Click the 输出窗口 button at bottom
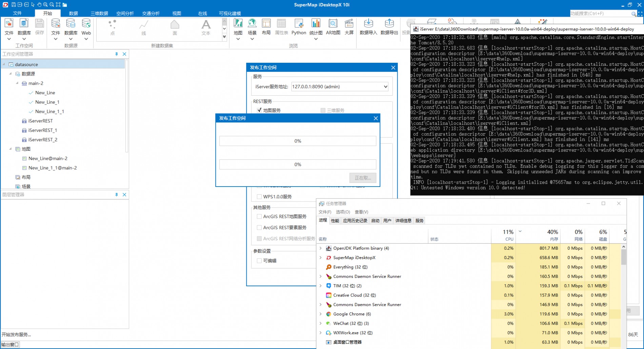 (10, 345)
